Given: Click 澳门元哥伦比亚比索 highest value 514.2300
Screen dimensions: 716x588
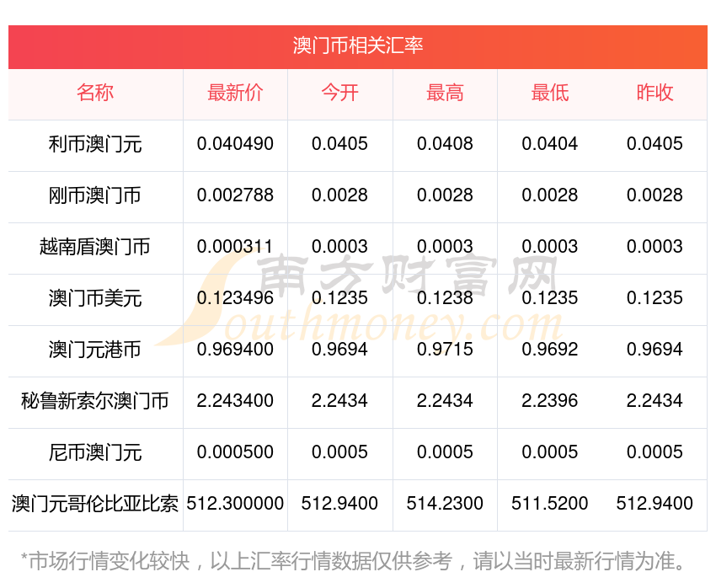Looking at the screenshot, I should [445, 504].
